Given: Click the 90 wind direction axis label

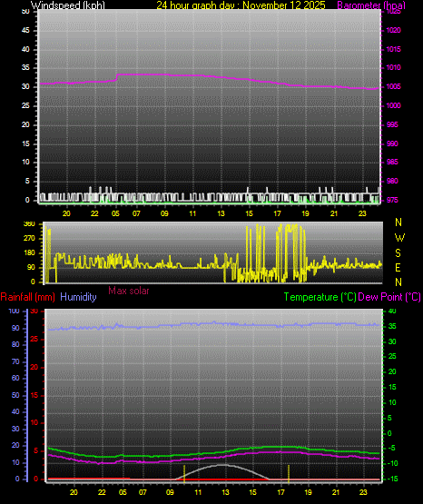Looking at the screenshot, I should click(x=31, y=267).
